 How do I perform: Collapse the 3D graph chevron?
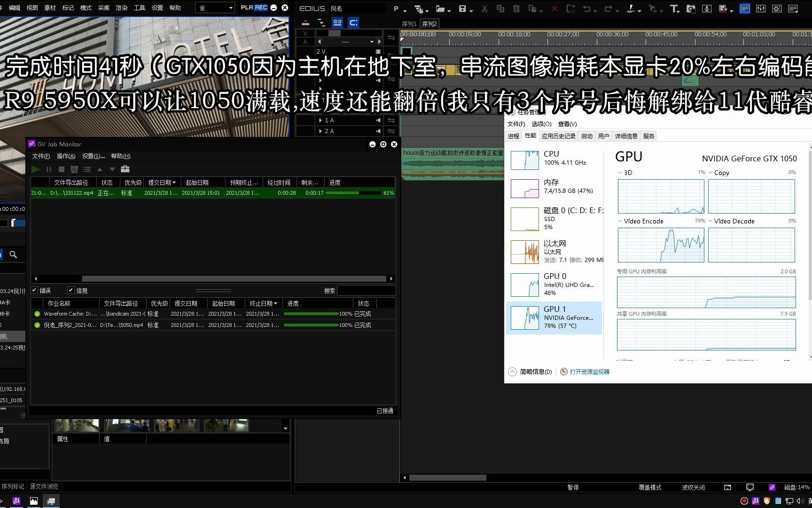620,173
